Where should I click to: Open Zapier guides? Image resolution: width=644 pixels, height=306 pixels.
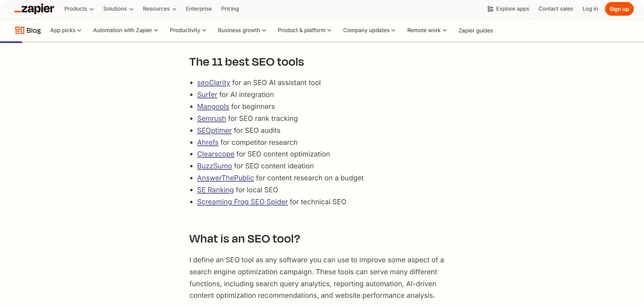point(476,31)
